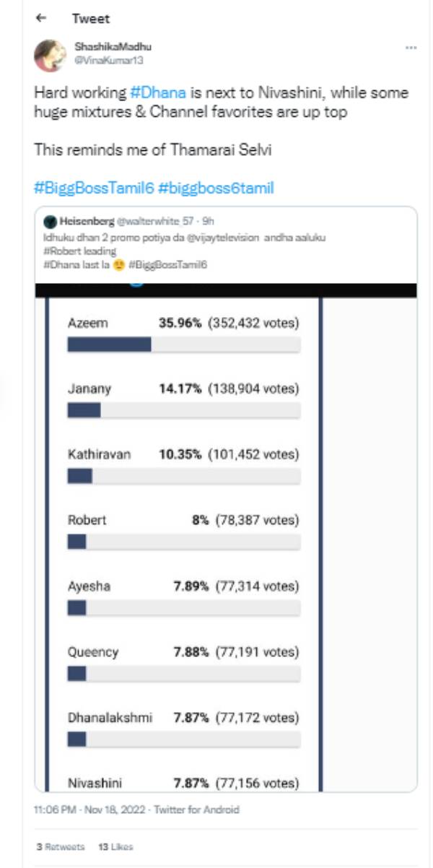
Task: Open the #BiggBossTamil6 hashtag link
Action: [92, 188]
